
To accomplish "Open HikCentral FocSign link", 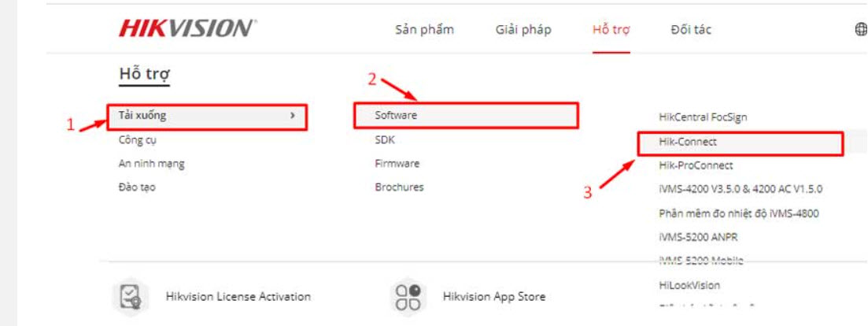I will (x=703, y=117).
